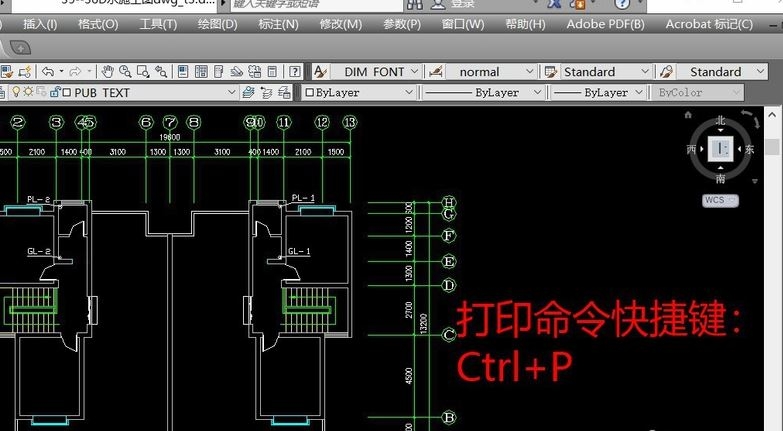Open the Text Style manager icon

(x=320, y=72)
